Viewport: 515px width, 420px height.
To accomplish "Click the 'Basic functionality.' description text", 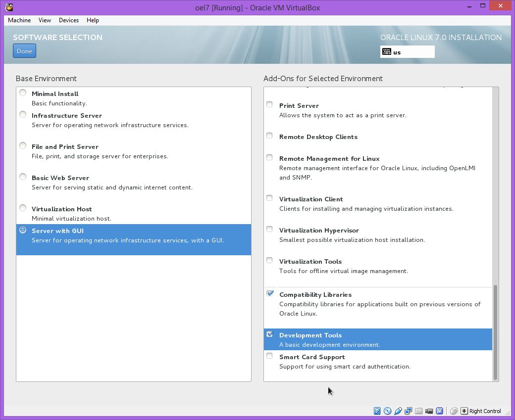I will pyautogui.click(x=59, y=103).
